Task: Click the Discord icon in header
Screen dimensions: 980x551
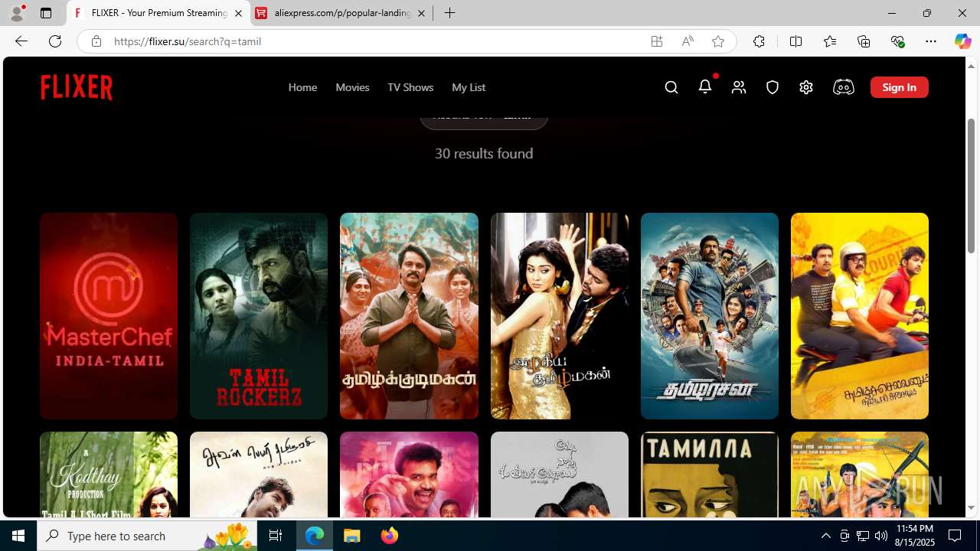Action: [843, 87]
